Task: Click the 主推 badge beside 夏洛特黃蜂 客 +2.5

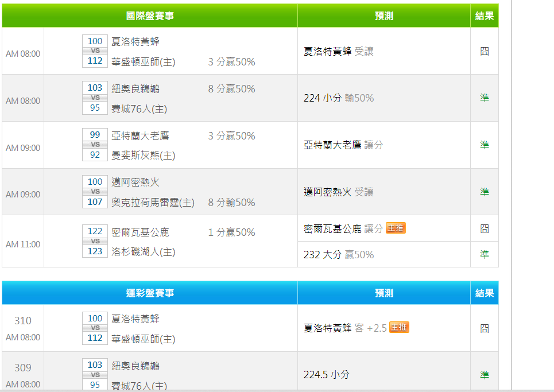Action: point(399,327)
